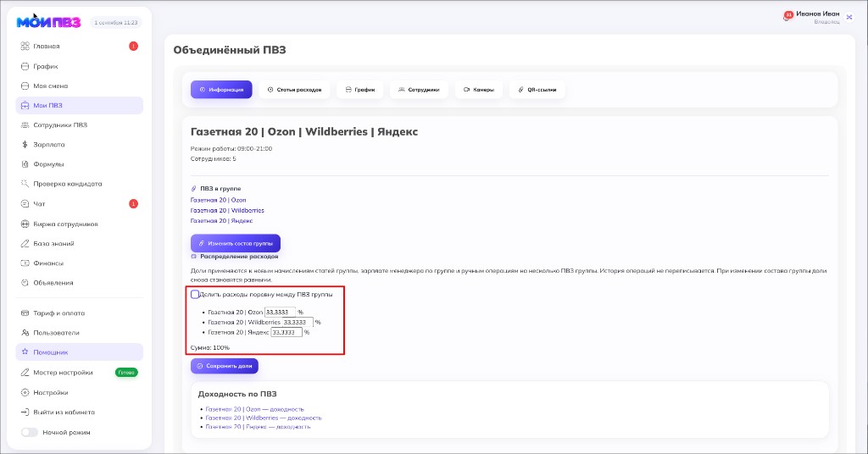Open Газетная 20 | Ozon — доходность link
The height and width of the screenshot is (454, 868).
(x=254, y=409)
